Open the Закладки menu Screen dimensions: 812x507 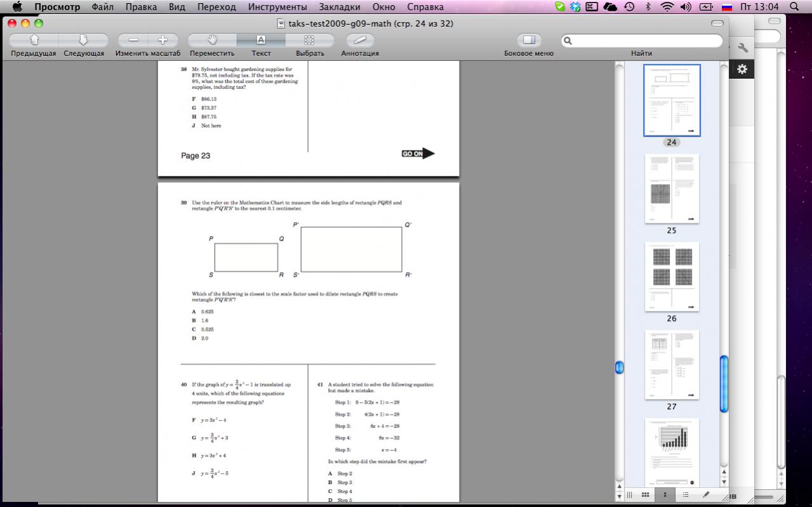pyautogui.click(x=340, y=7)
